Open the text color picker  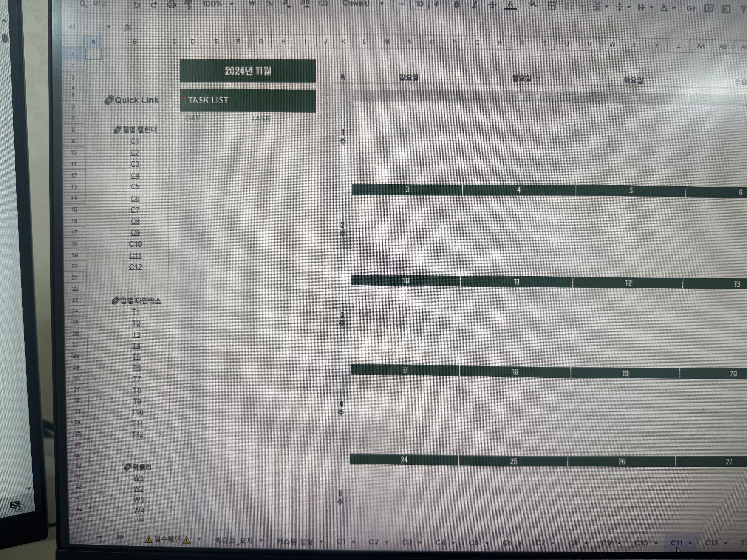coord(510,5)
